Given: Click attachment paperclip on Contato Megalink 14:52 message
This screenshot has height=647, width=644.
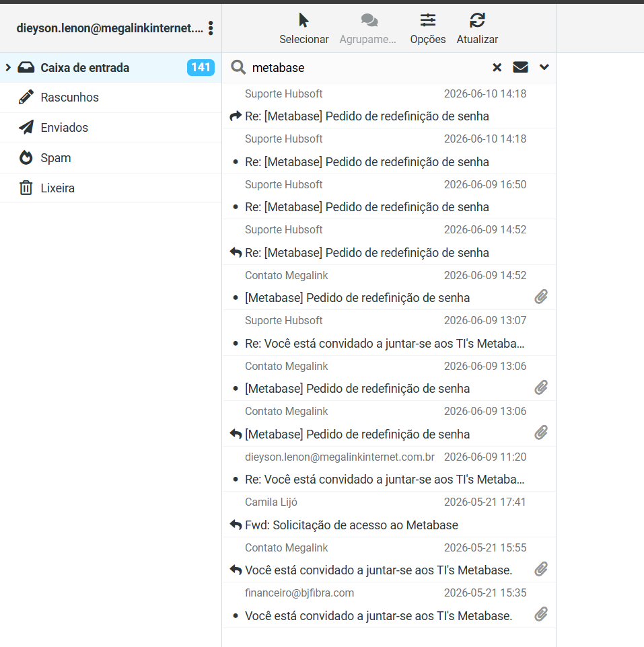Looking at the screenshot, I should tap(541, 297).
